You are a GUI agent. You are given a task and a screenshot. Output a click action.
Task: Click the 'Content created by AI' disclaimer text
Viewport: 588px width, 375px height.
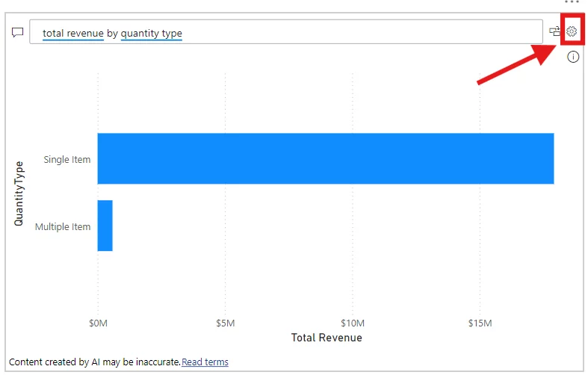click(94, 362)
